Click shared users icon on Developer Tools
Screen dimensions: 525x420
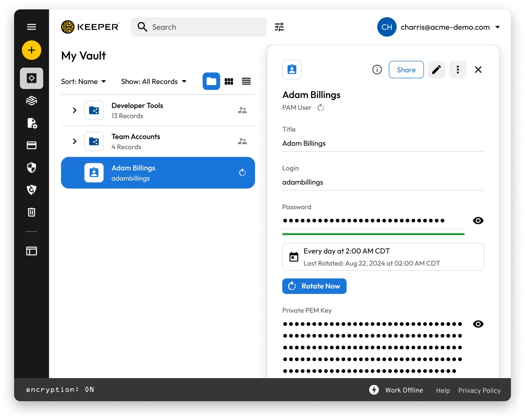pos(242,110)
